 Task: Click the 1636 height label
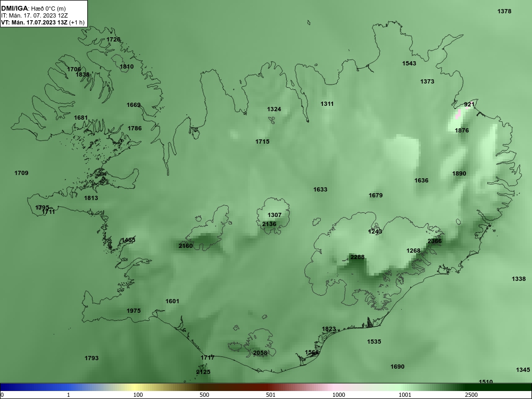[421, 180]
